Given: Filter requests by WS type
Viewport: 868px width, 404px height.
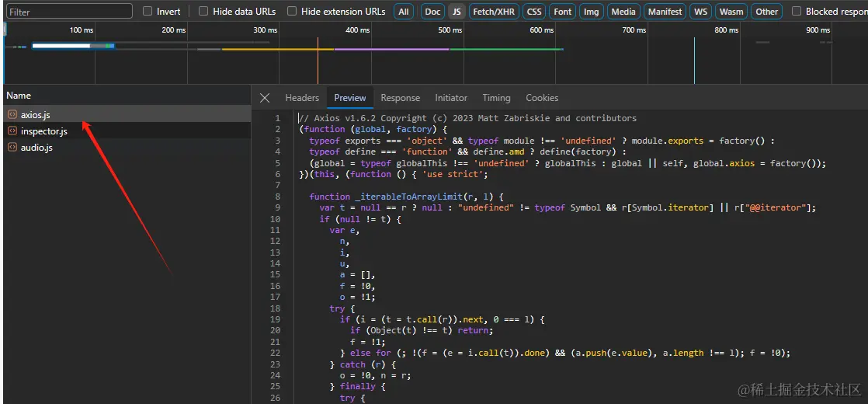Looking at the screenshot, I should [x=701, y=12].
